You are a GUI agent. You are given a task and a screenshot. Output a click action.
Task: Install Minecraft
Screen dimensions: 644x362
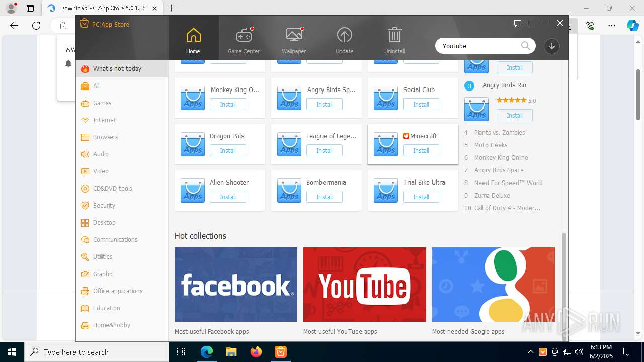pos(421,150)
